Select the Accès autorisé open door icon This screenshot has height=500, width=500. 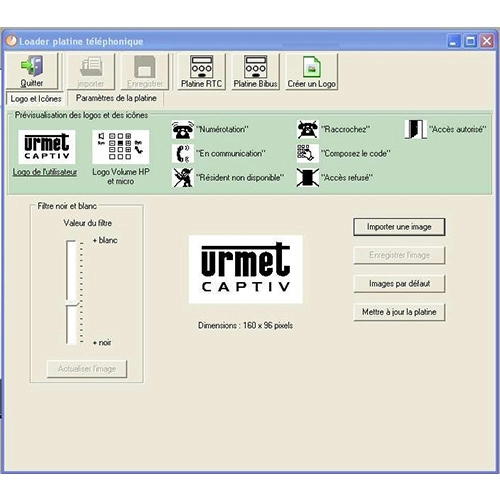point(415,129)
